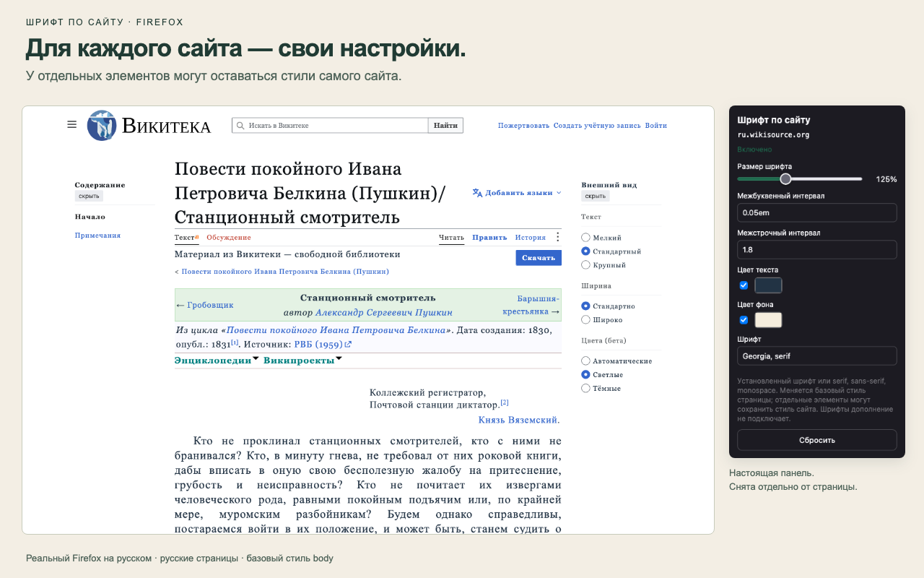Click the Сбросить reset button
Viewport: 924px width, 578px height.
(x=816, y=440)
